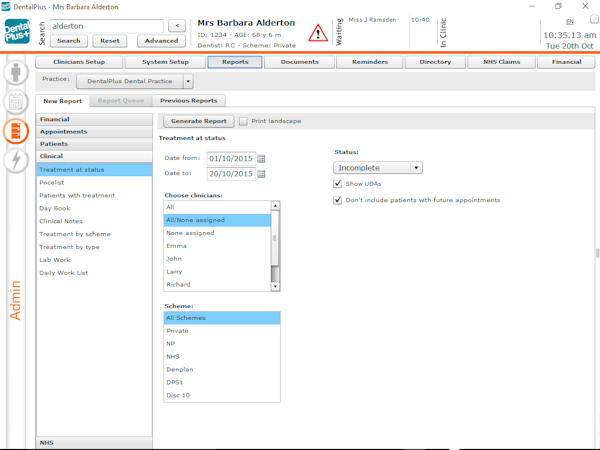The image size is (600, 450).
Task: Switch to the Previous Reports tab
Action: (189, 101)
